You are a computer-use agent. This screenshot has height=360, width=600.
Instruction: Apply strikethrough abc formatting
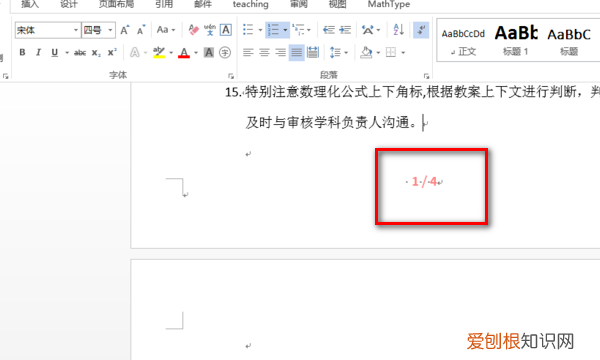(80, 52)
